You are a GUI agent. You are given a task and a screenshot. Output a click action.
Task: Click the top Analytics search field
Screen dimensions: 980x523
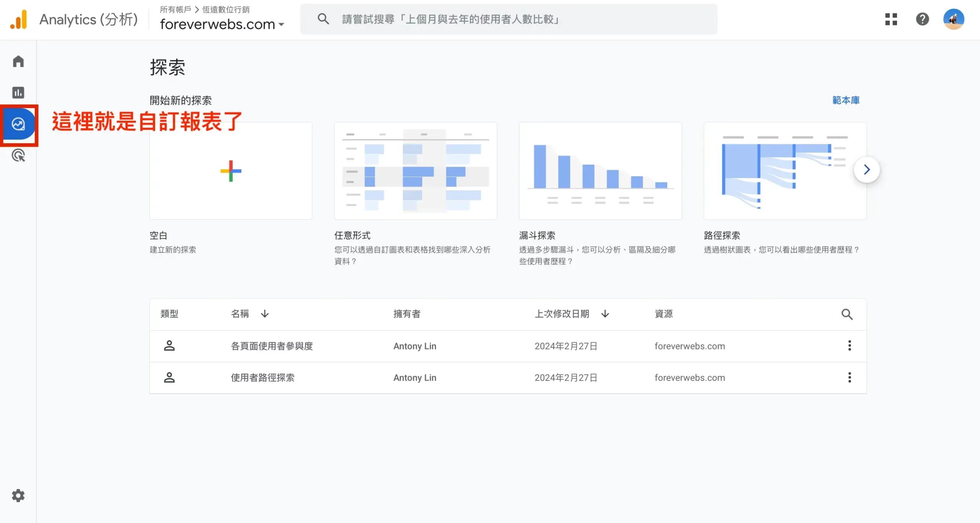[x=508, y=19]
